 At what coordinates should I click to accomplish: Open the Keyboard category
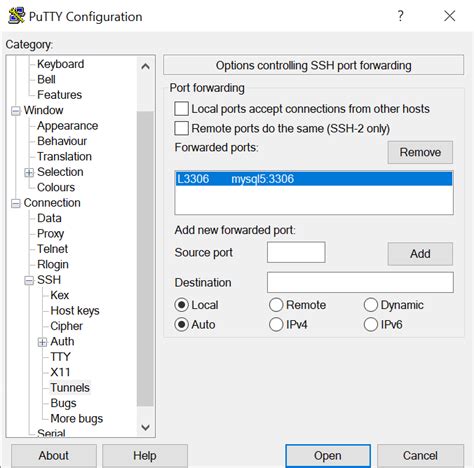pos(60,64)
